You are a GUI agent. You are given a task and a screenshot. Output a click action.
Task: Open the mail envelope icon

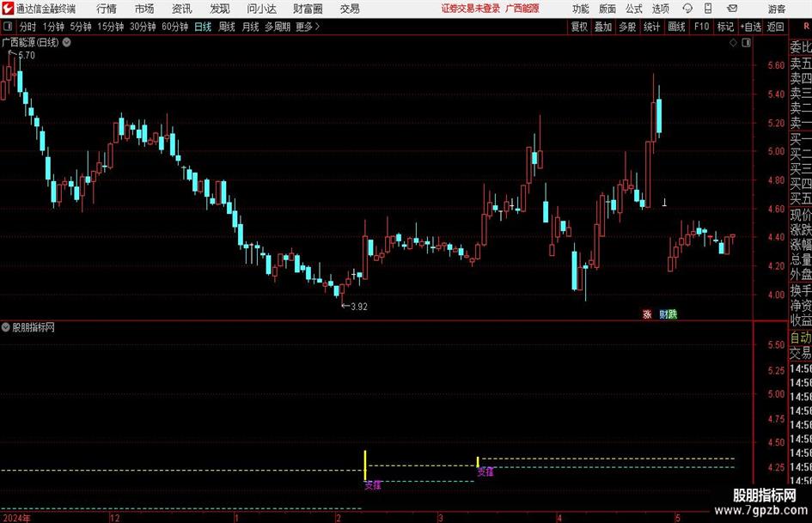[x=732, y=9]
